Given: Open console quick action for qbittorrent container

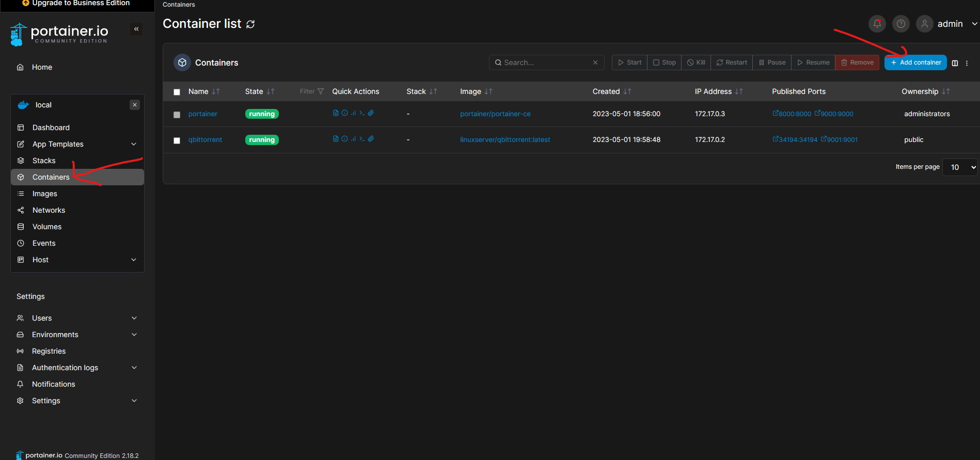Looking at the screenshot, I should click(362, 139).
